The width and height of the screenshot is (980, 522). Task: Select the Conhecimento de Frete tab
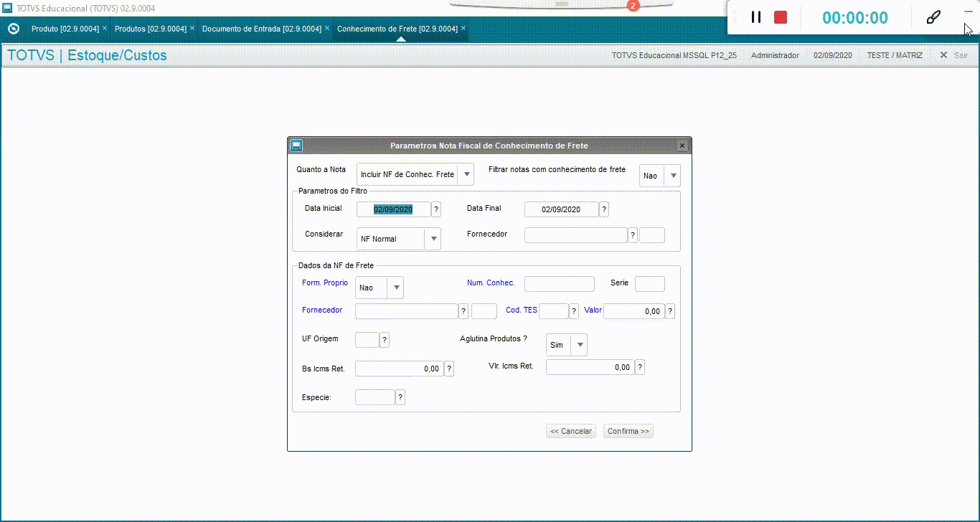(397, 29)
